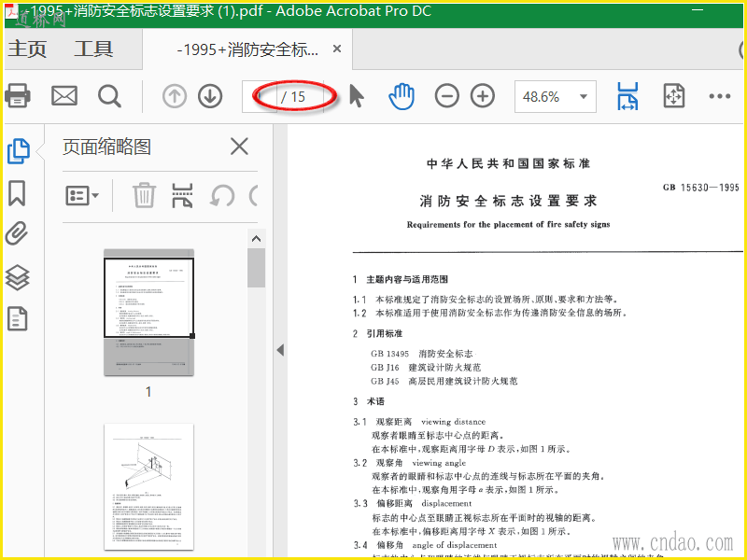The width and height of the screenshot is (747, 560).
Task: Click reference 'GB J45 高层民用建筑设计防火规范'
Action: (444, 381)
